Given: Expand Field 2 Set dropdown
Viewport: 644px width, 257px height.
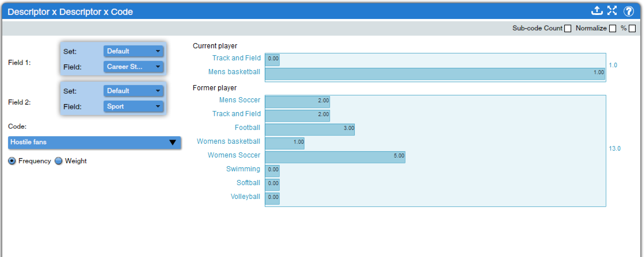Looking at the screenshot, I should click(133, 91).
